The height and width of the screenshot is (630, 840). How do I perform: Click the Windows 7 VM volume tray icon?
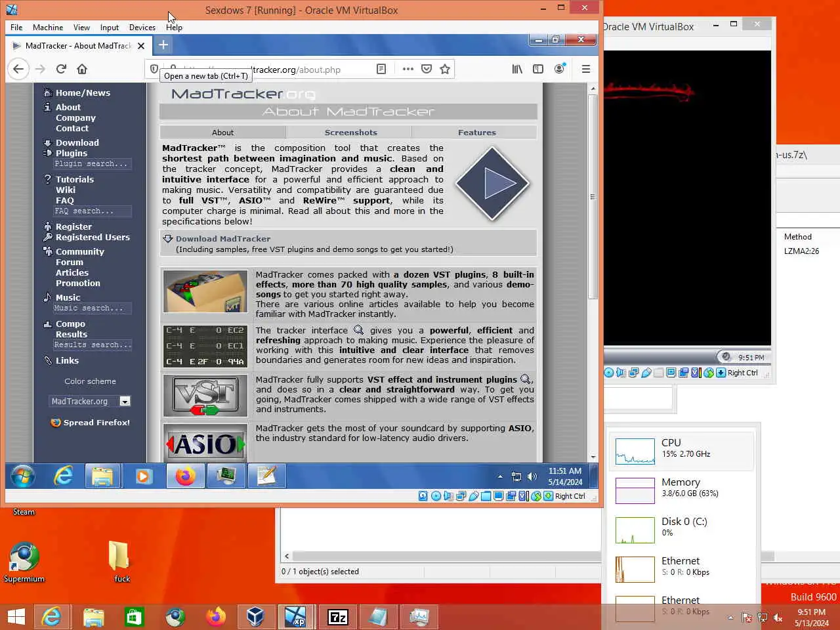coord(532,476)
